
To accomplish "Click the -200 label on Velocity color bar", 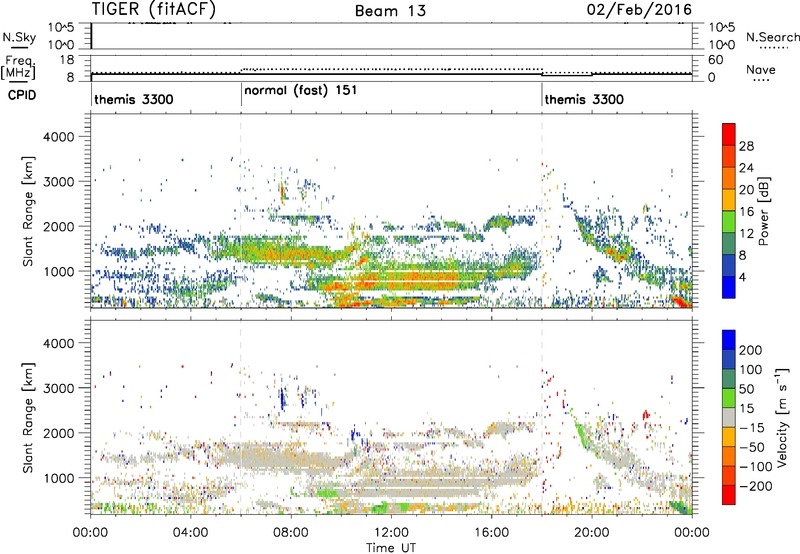I will 756,487.
